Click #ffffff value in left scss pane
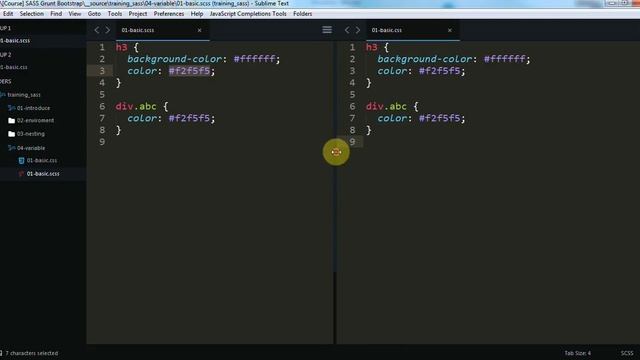Viewport: 640px width, 360px height. pyautogui.click(x=255, y=59)
